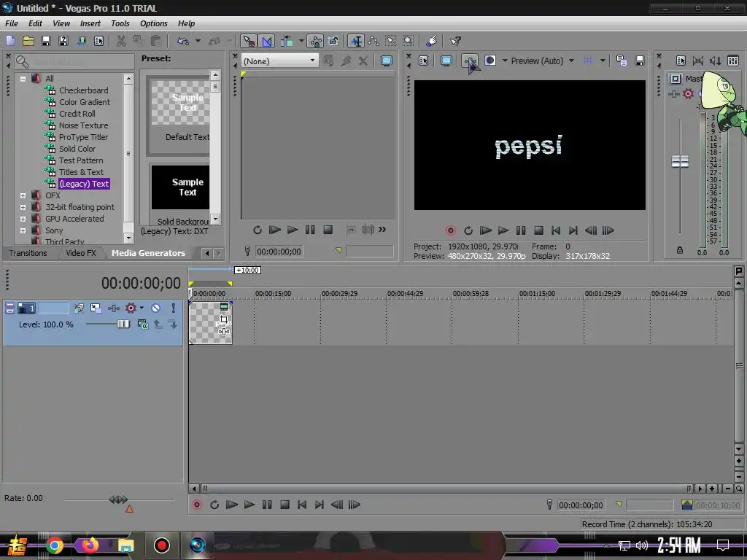Open the undo history dropdown arrow
Viewport: 747px width, 560px height.
click(198, 41)
